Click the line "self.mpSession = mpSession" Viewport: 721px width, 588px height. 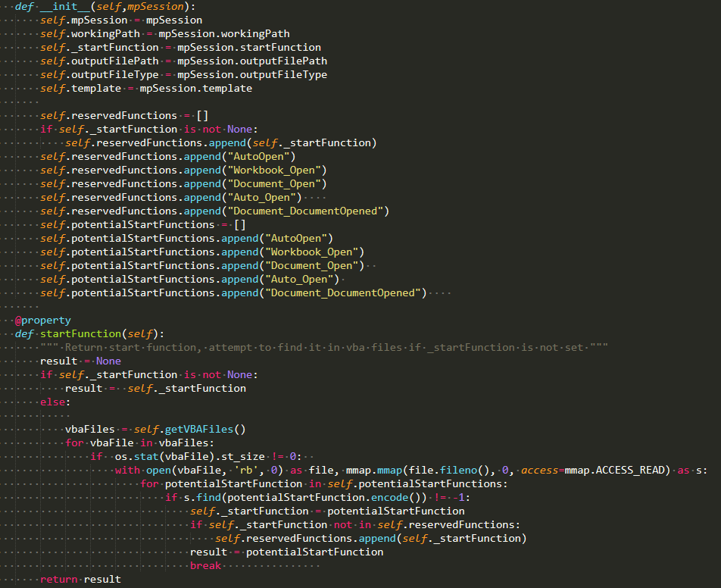tap(121, 20)
